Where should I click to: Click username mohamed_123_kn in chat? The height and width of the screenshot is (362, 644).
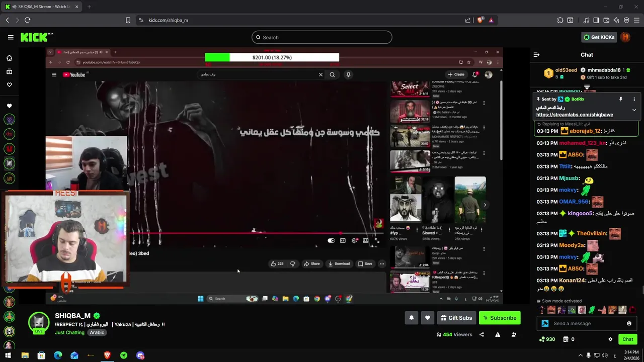click(582, 143)
